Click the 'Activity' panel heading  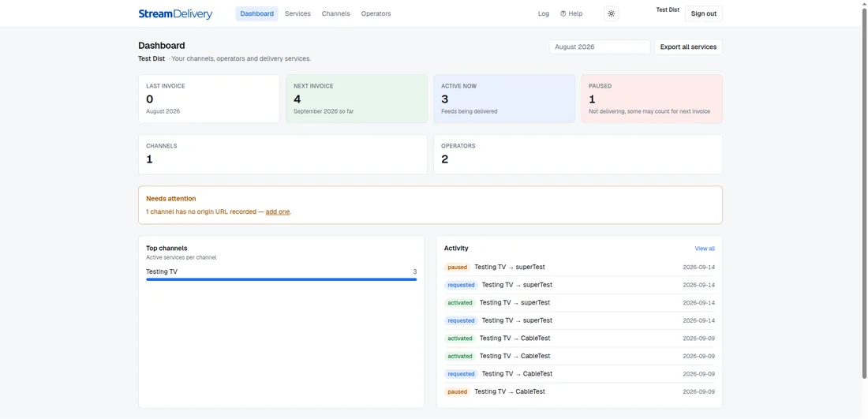click(456, 249)
